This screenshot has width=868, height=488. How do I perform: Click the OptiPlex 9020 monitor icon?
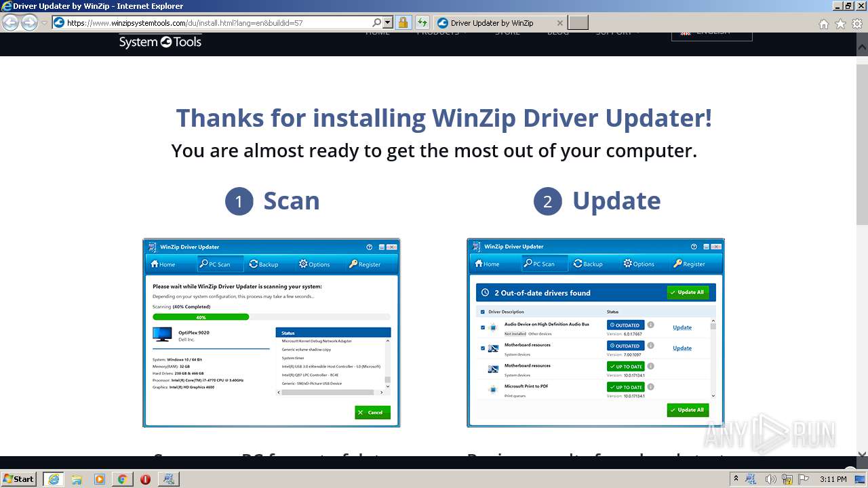tap(162, 334)
